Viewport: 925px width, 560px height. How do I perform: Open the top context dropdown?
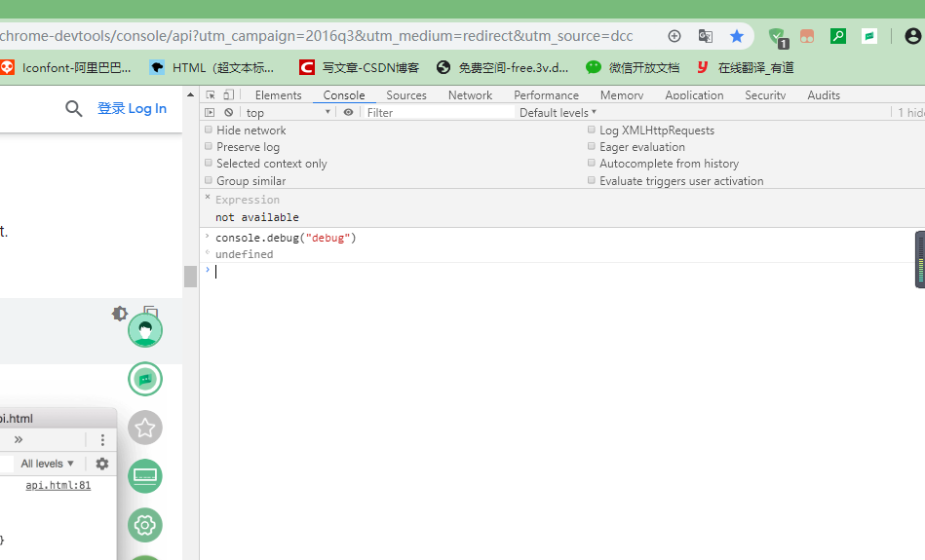coord(288,113)
